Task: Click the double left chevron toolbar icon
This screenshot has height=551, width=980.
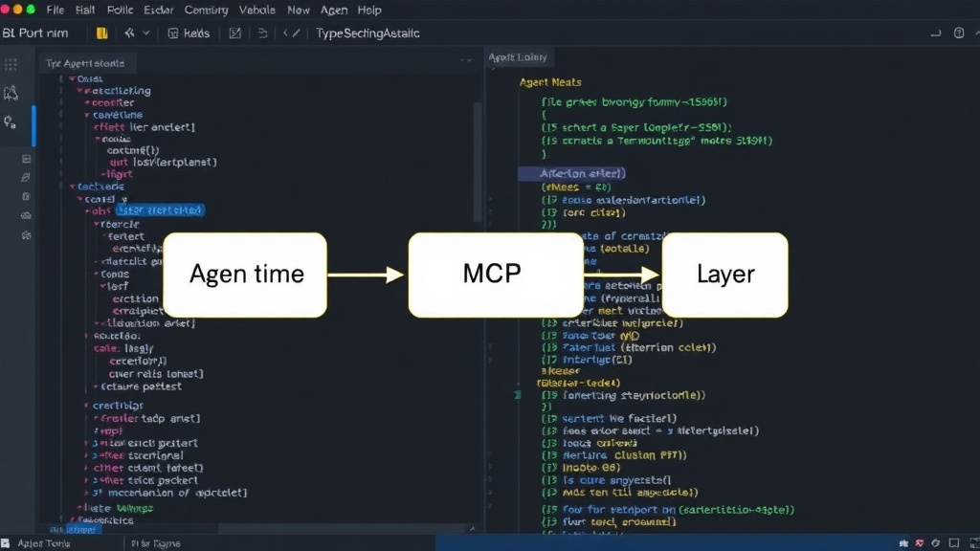Action: click(129, 33)
